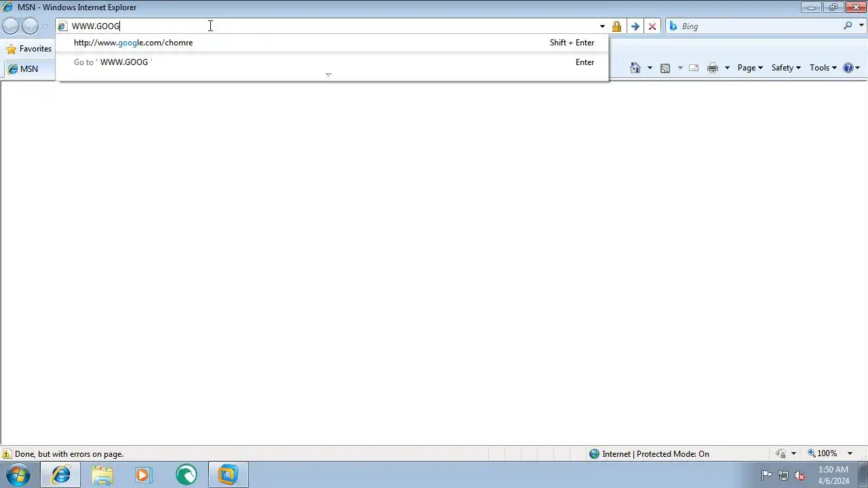The height and width of the screenshot is (488, 868).
Task: Switch to the MSN tab
Action: point(29,69)
